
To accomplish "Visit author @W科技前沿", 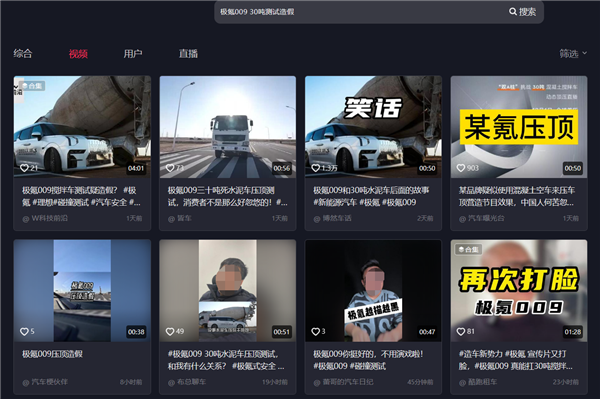I will click(x=45, y=218).
